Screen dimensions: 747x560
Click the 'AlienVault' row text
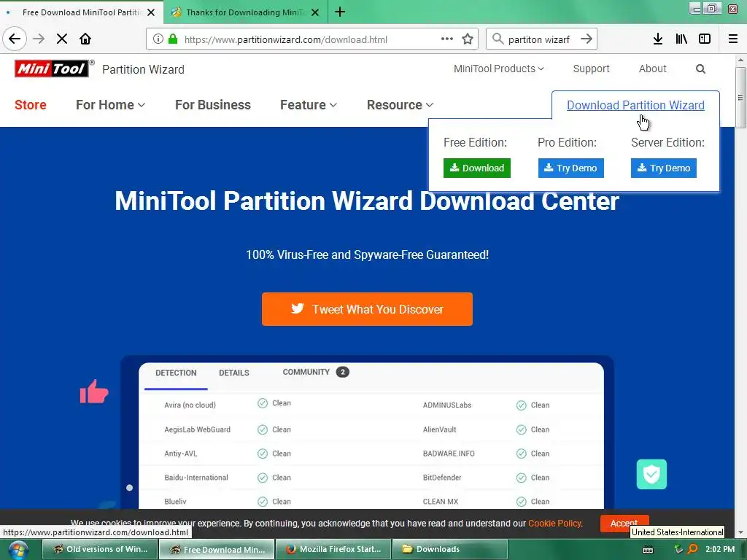click(439, 429)
